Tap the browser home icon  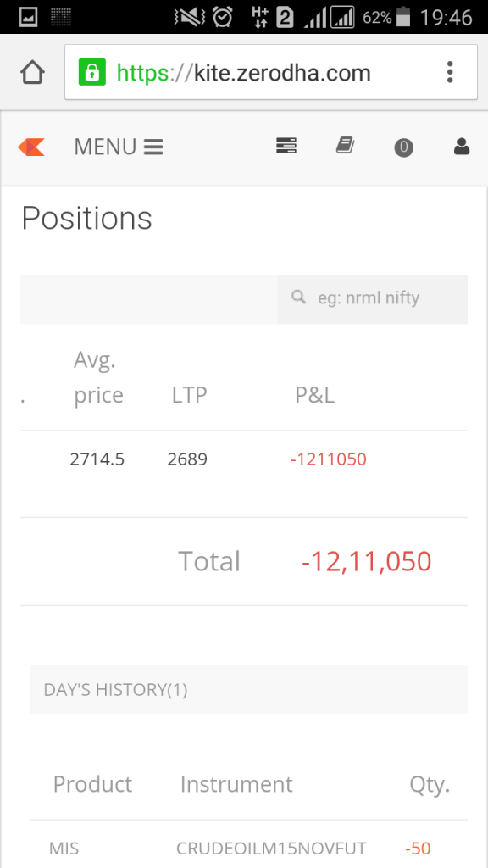click(31, 73)
